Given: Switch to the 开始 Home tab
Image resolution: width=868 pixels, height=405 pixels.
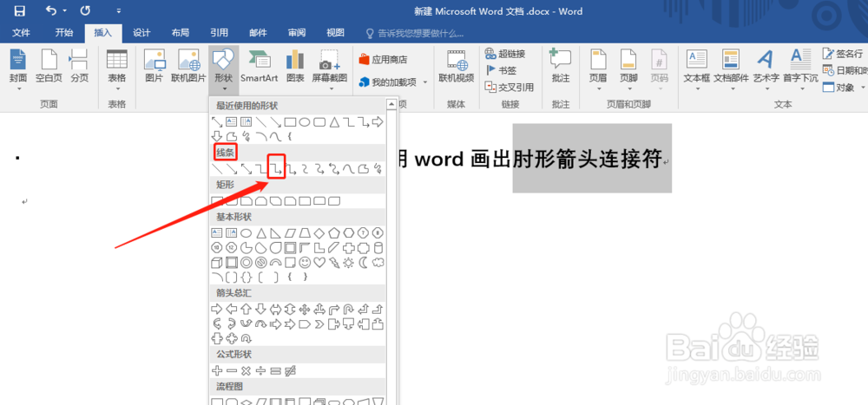Looking at the screenshot, I should click(63, 33).
